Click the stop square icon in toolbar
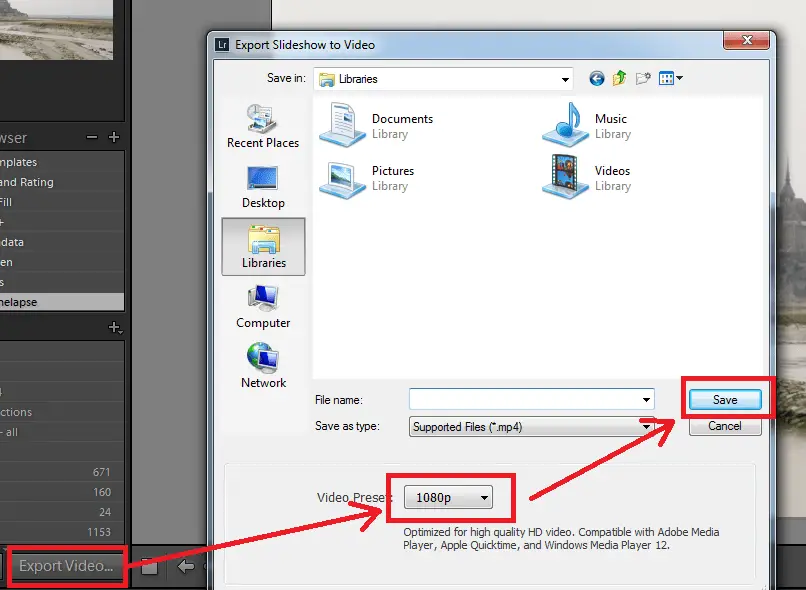The height and width of the screenshot is (590, 806). (x=149, y=567)
